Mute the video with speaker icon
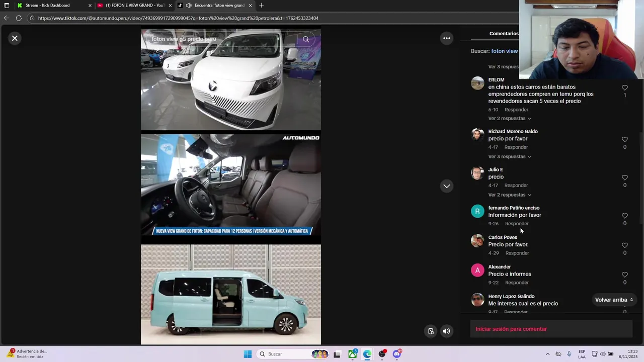The width and height of the screenshot is (644, 362). click(446, 331)
